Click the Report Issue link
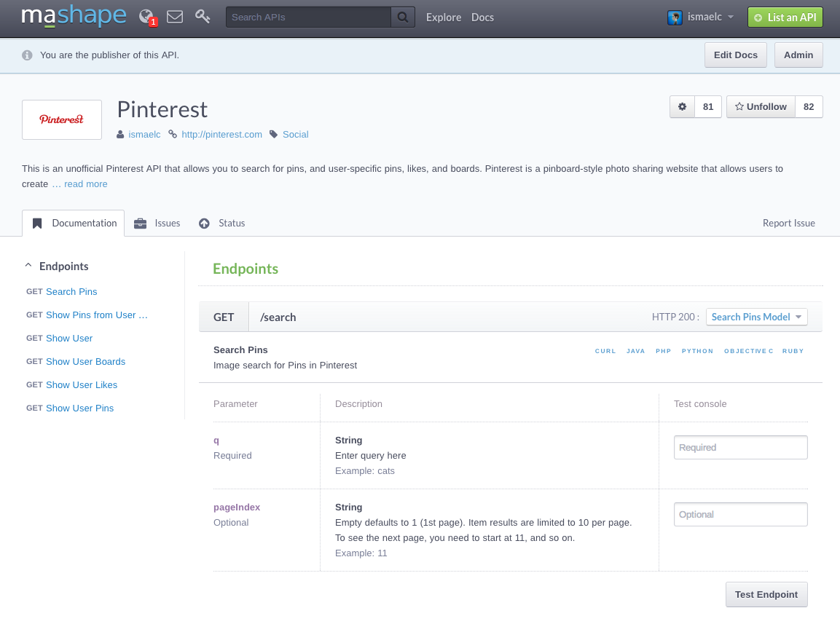The image size is (840, 632). click(x=788, y=224)
